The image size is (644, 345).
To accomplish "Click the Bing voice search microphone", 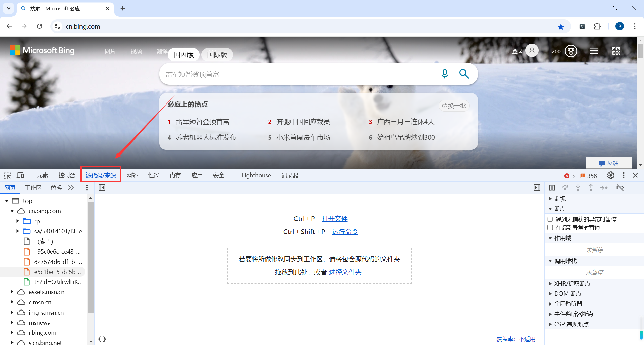I will coord(445,74).
